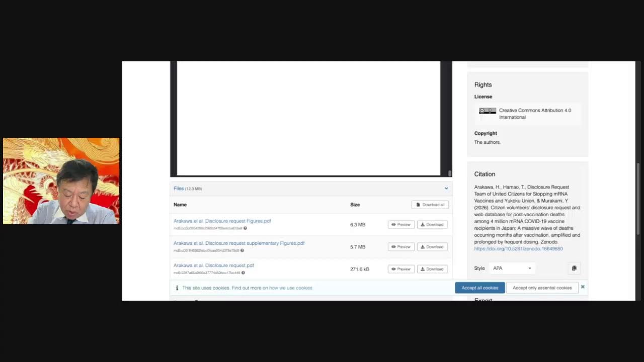Click the md5 help icon under supplementary Figures.pdf
644x362 pixels.
click(242, 250)
